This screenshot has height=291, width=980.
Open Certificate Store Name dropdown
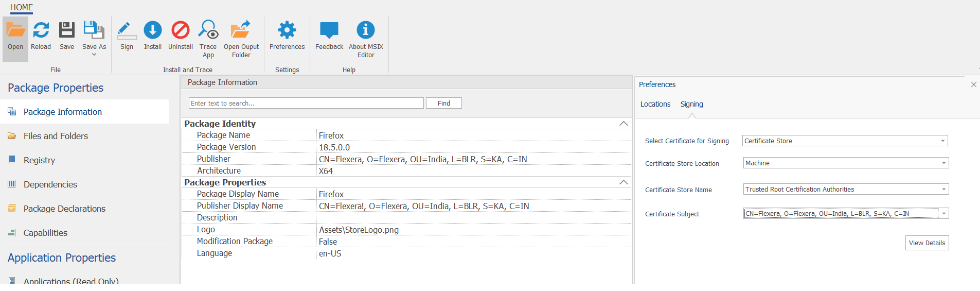pyautogui.click(x=943, y=189)
